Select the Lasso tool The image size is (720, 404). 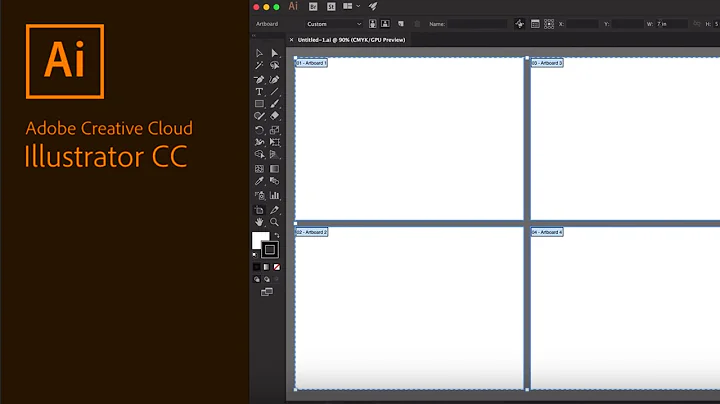[275, 66]
